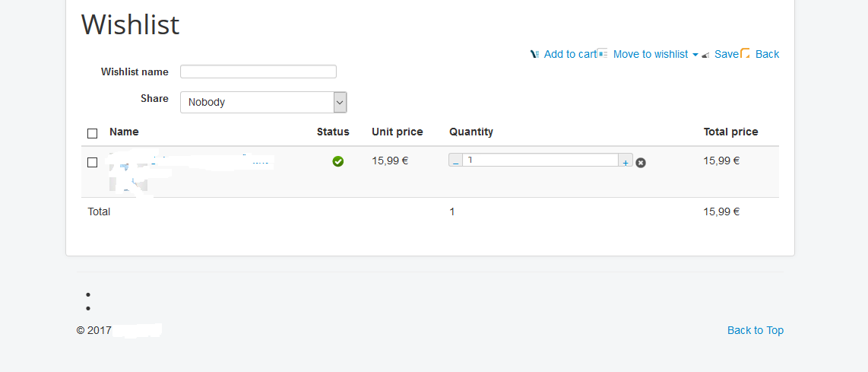Click the wishlist icon before Move to wishlist
This screenshot has height=372, width=868.
tap(603, 54)
